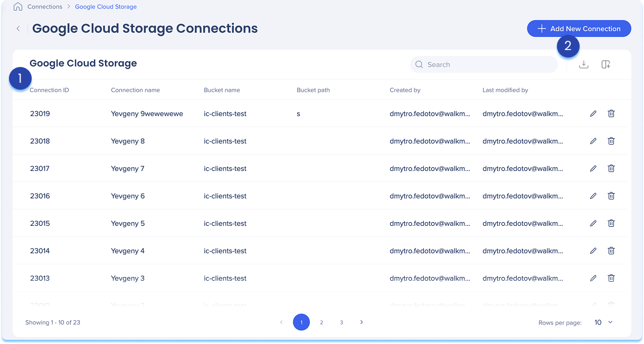Select connection ID 23017 cell
The image size is (644, 344).
(x=40, y=168)
